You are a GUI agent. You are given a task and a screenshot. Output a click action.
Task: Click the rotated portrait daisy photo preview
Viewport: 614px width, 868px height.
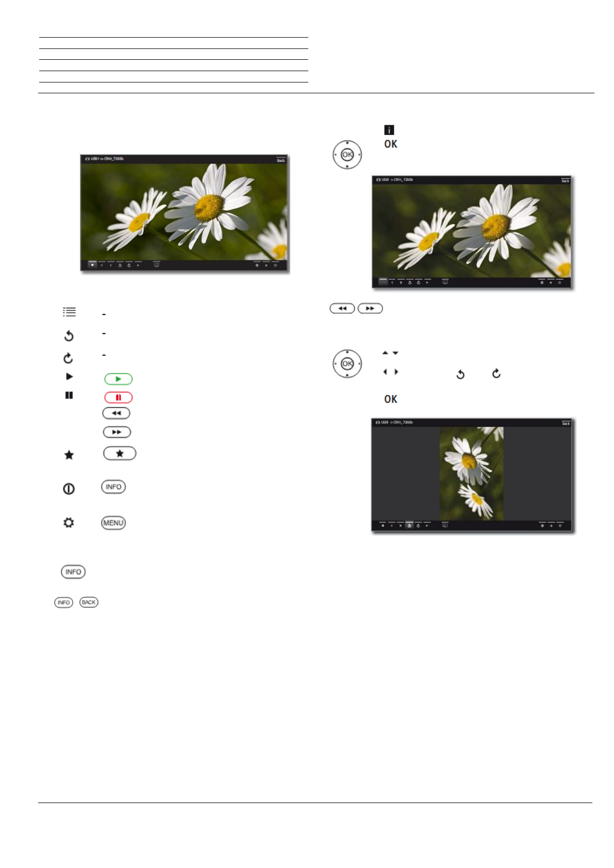(x=471, y=473)
